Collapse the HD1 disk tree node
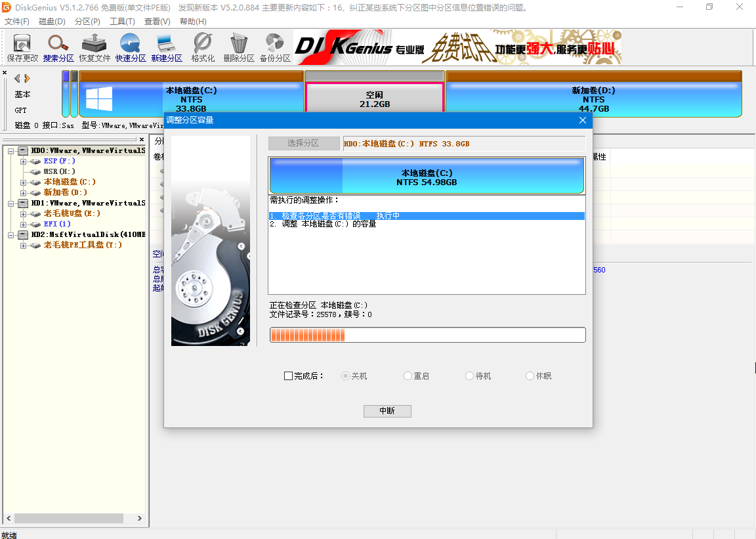The width and height of the screenshot is (756, 539). click(x=10, y=204)
